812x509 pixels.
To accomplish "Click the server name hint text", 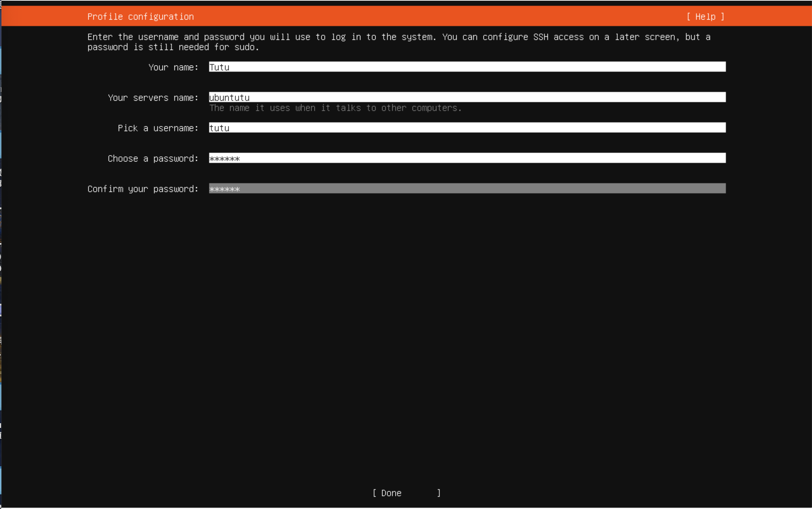I will point(335,108).
